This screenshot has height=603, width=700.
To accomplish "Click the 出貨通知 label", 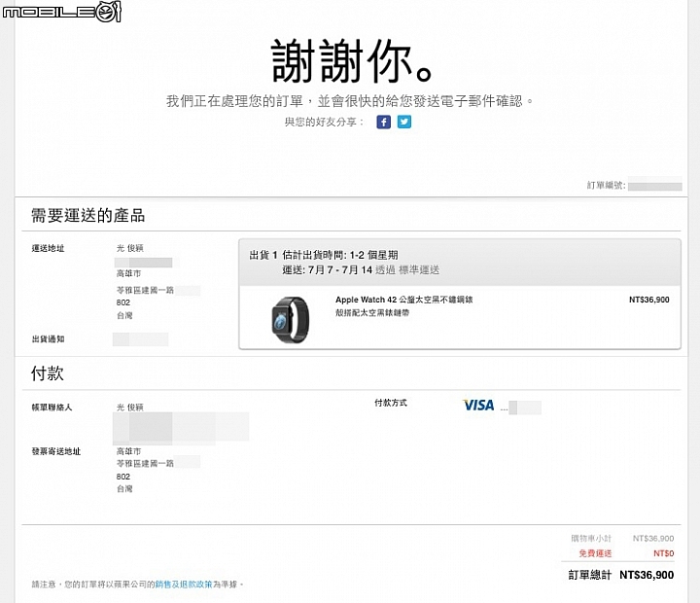I will 49,339.
